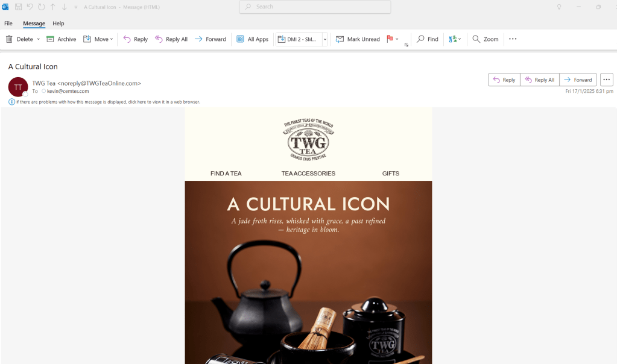Archive this email from the ribbon
The width and height of the screenshot is (617, 364).
pyautogui.click(x=62, y=39)
